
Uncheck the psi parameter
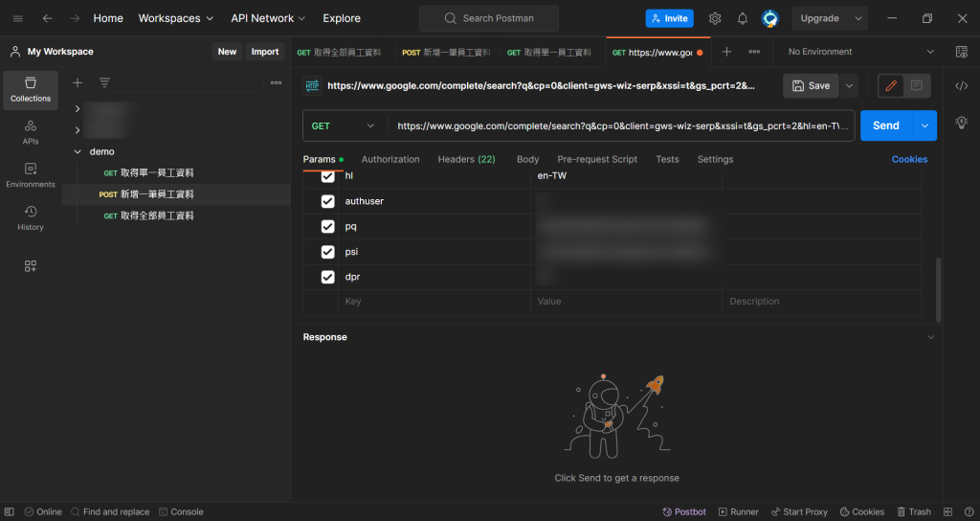tap(327, 252)
